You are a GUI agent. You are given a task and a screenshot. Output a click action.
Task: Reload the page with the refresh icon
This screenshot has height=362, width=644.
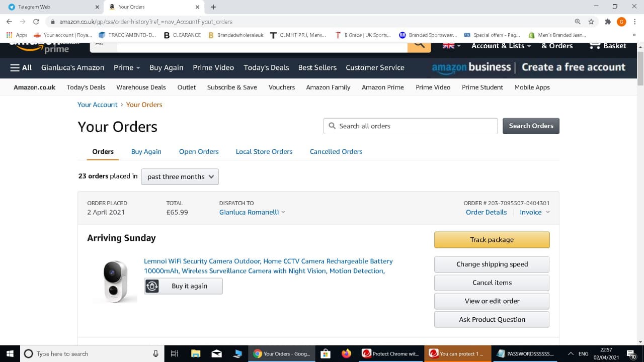(x=36, y=22)
